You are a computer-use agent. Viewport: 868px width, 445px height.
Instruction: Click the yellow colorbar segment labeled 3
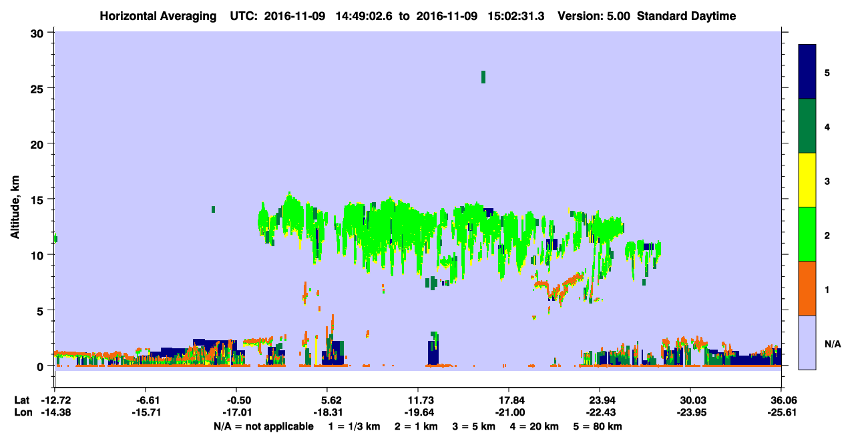point(807,180)
